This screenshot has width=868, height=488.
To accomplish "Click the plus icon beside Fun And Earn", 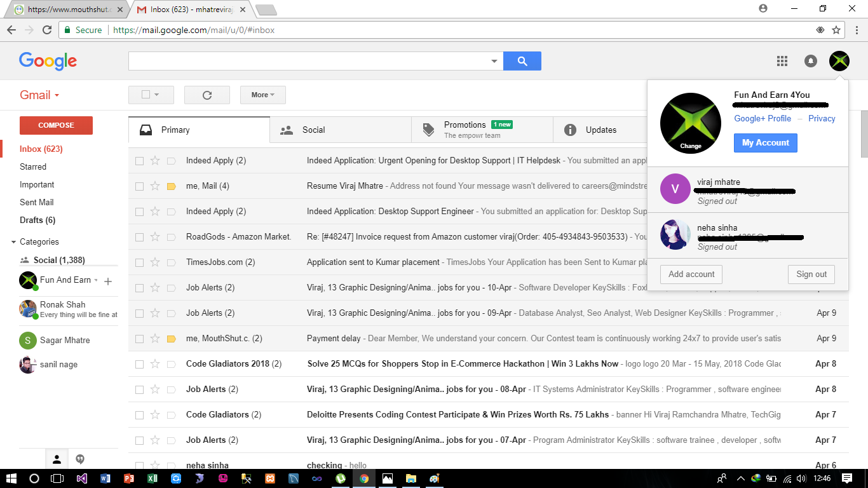I will 108,281.
